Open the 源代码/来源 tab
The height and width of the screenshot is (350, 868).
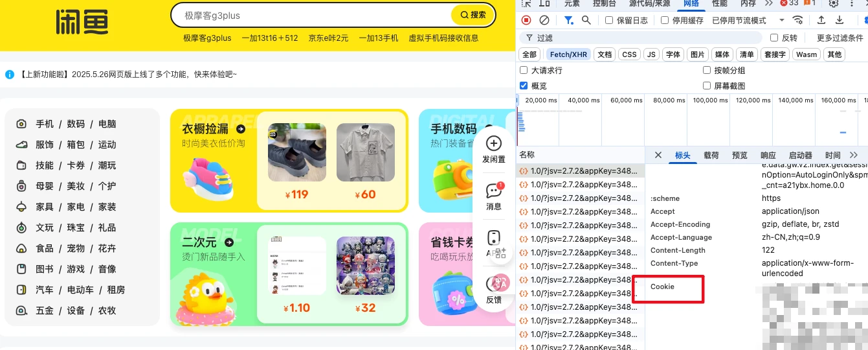coord(650,3)
